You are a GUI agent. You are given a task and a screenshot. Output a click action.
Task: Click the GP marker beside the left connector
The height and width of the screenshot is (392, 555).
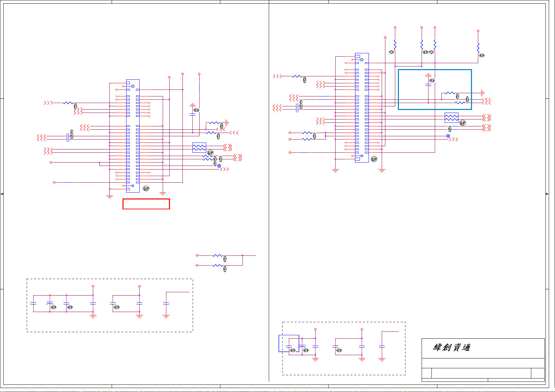pyautogui.click(x=146, y=189)
